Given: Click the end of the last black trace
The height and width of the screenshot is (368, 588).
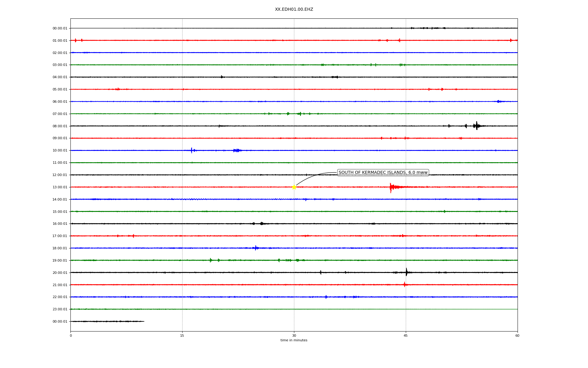Looking at the screenshot, I should [x=144, y=321].
